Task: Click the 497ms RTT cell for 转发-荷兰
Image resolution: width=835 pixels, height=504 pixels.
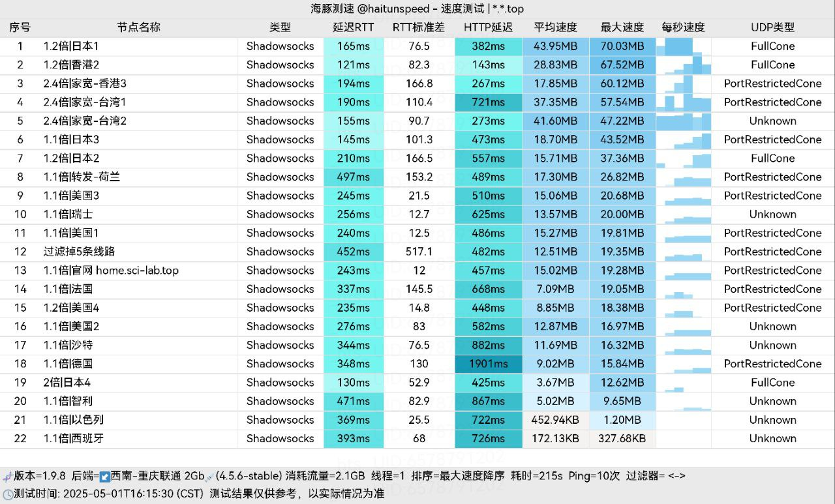Action: 354,177
